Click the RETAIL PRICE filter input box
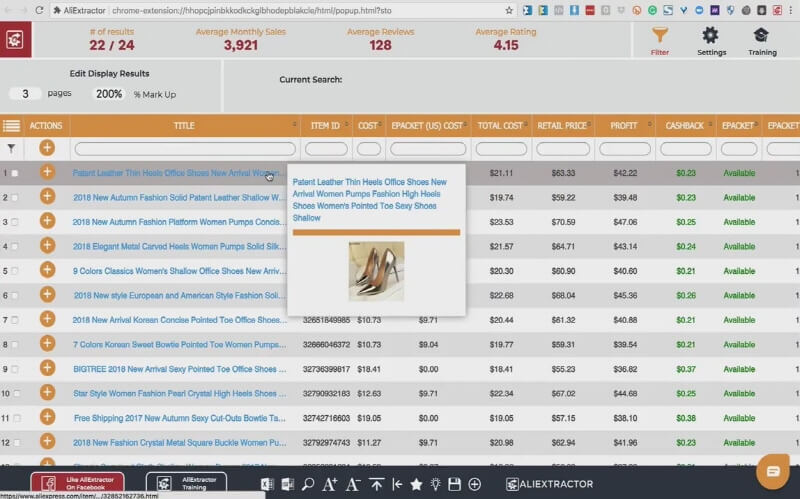This screenshot has height=499, width=800. click(x=563, y=149)
